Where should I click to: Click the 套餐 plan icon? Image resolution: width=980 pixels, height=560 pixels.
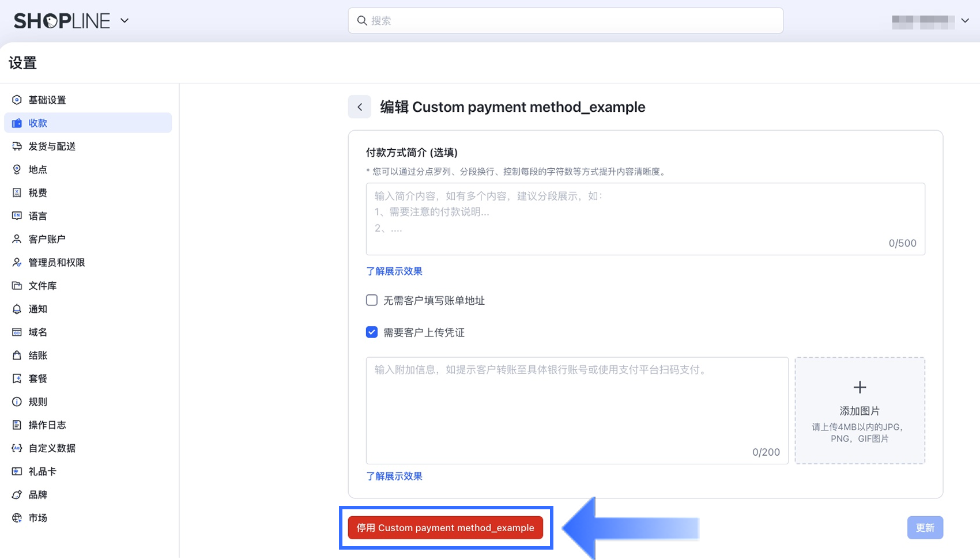coord(17,379)
